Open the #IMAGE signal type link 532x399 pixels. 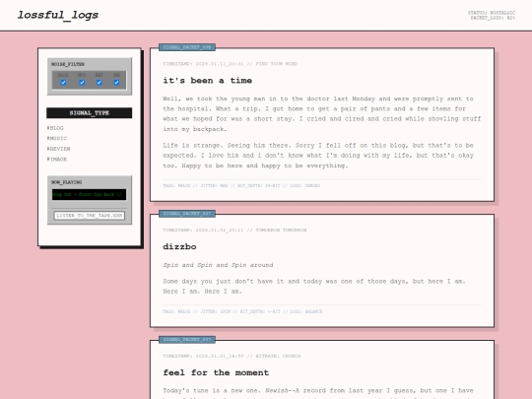(57, 159)
